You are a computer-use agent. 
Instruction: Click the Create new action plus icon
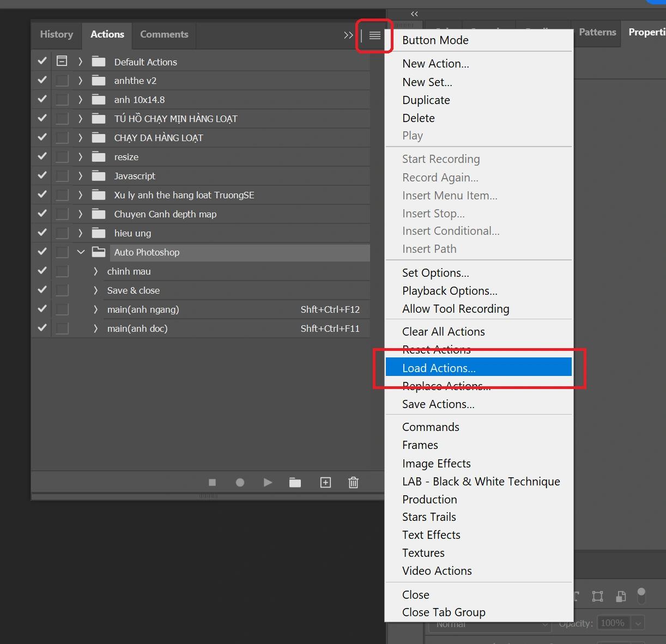[325, 482]
